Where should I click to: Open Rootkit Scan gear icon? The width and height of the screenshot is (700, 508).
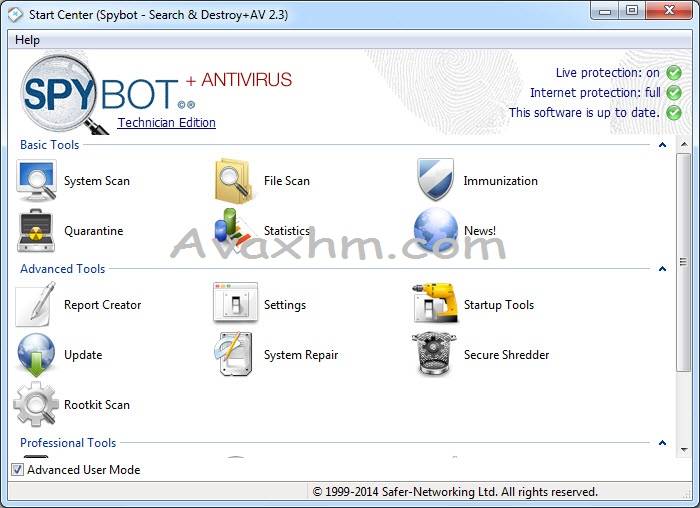pos(36,404)
